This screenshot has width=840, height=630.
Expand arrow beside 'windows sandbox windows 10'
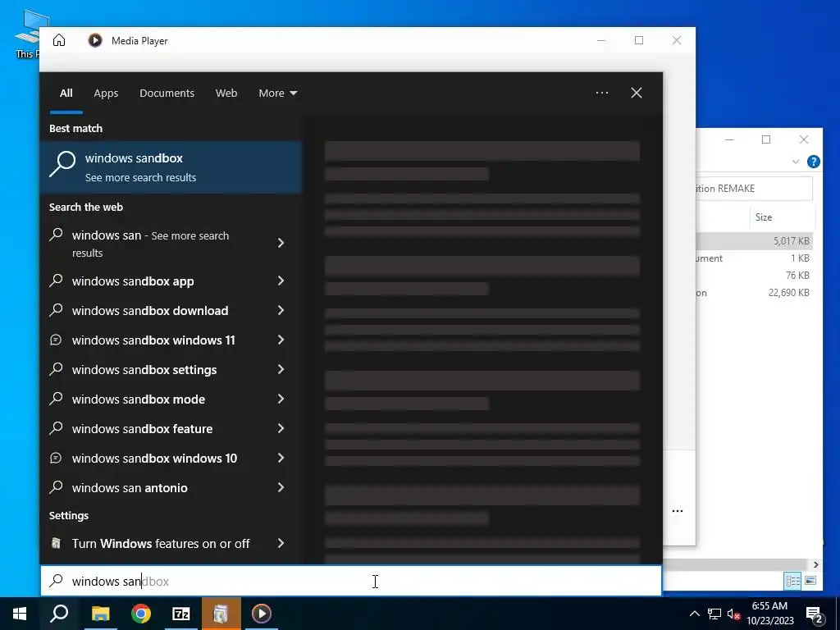pos(281,458)
